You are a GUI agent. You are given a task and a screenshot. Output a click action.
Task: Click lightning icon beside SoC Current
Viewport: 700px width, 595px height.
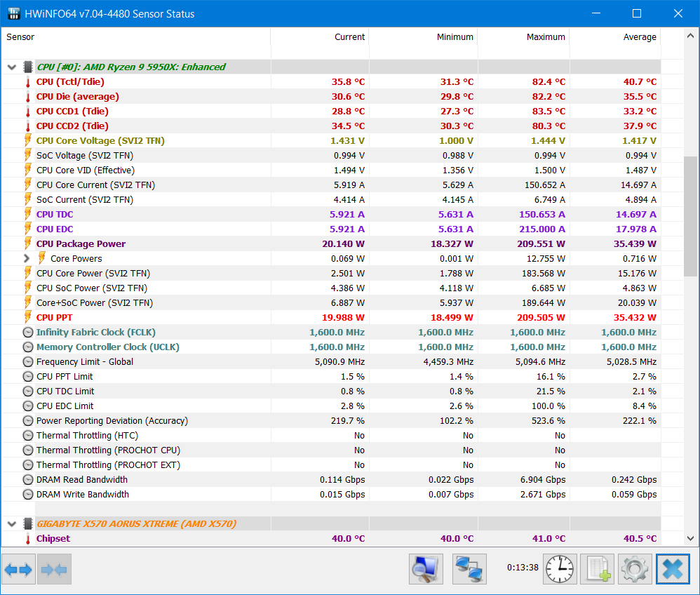point(27,200)
